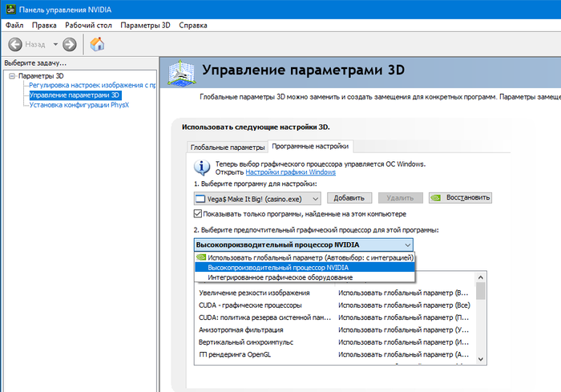Image resolution: width=561 pixels, height=392 pixels.
Task: Open the Vega$ Make It Big program dropdown
Action: click(x=257, y=199)
